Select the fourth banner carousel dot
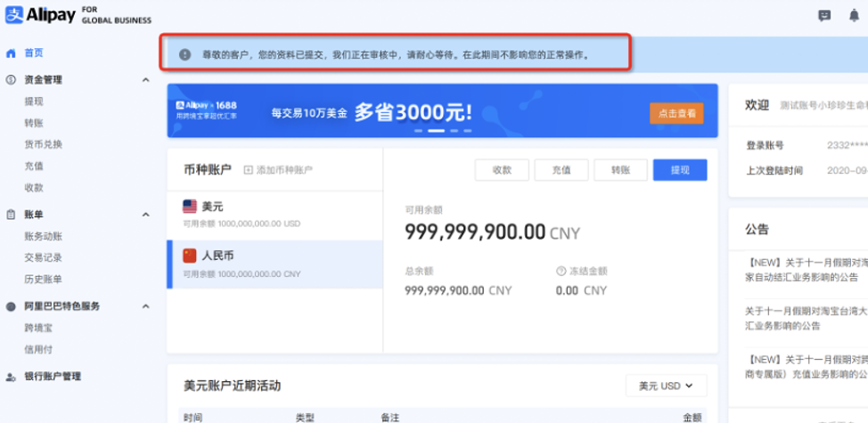The width and height of the screenshot is (868, 423). (x=468, y=131)
